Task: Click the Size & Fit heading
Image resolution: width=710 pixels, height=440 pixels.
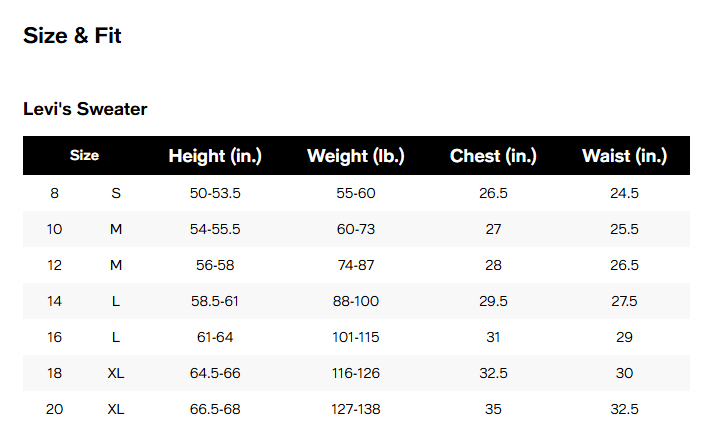Action: pos(72,36)
